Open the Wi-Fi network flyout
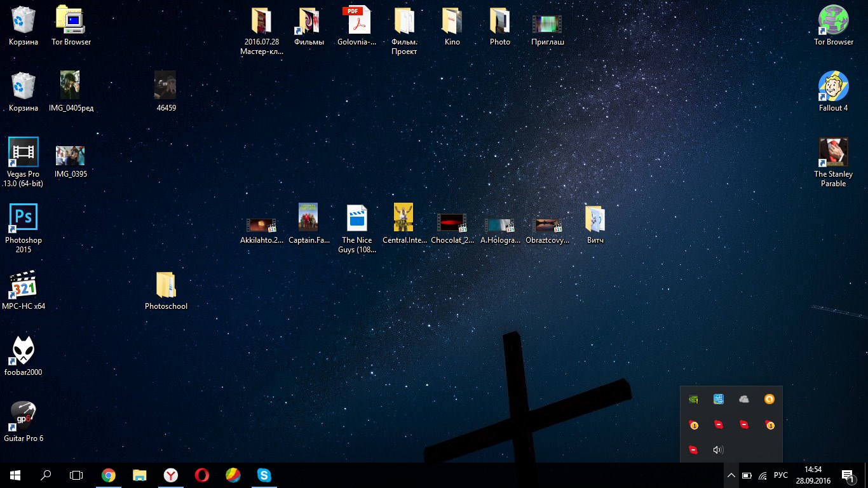The height and width of the screenshot is (488, 868). click(x=763, y=475)
